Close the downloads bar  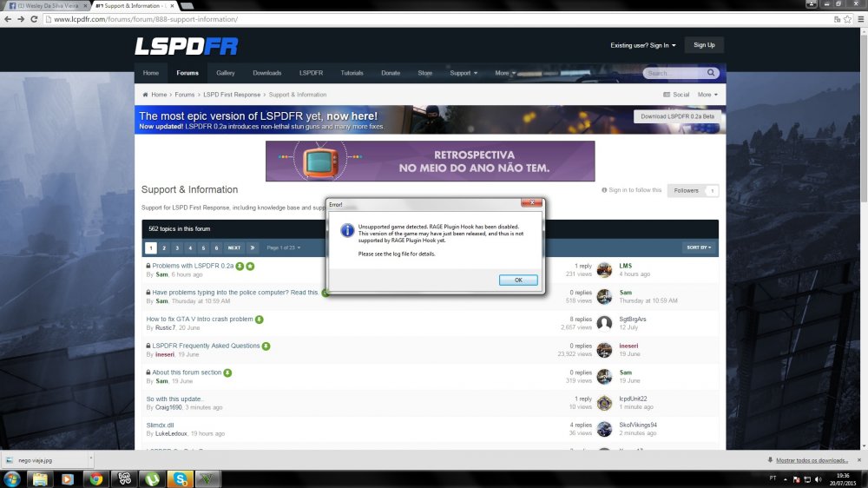pyautogui.click(x=859, y=460)
